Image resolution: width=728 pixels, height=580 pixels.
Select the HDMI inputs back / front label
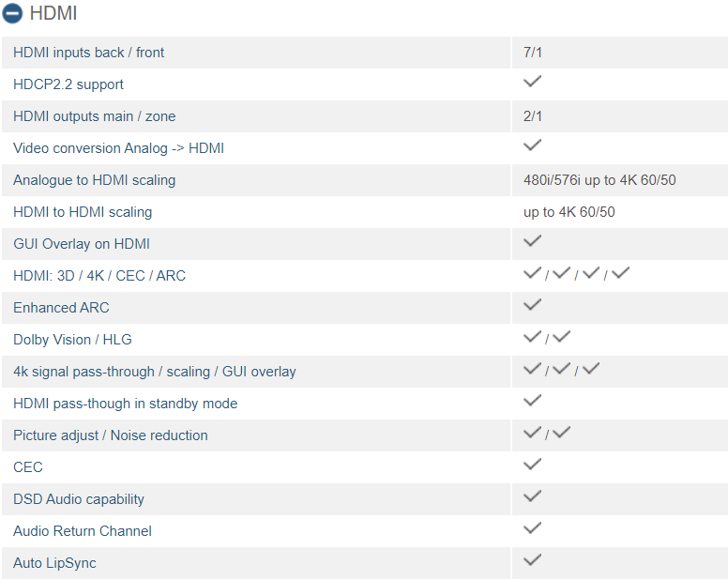[x=89, y=53]
